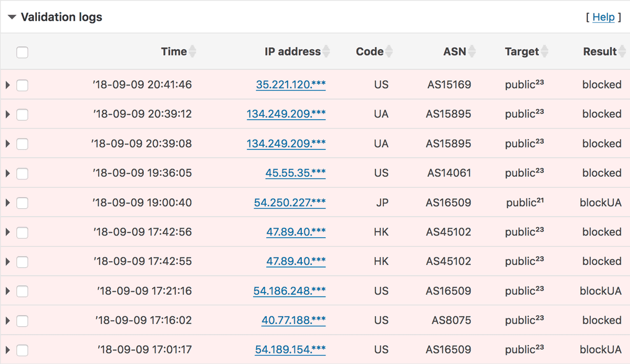This screenshot has width=630, height=364.
Task: Expand the row at 19:36:05
Action: click(x=7, y=173)
